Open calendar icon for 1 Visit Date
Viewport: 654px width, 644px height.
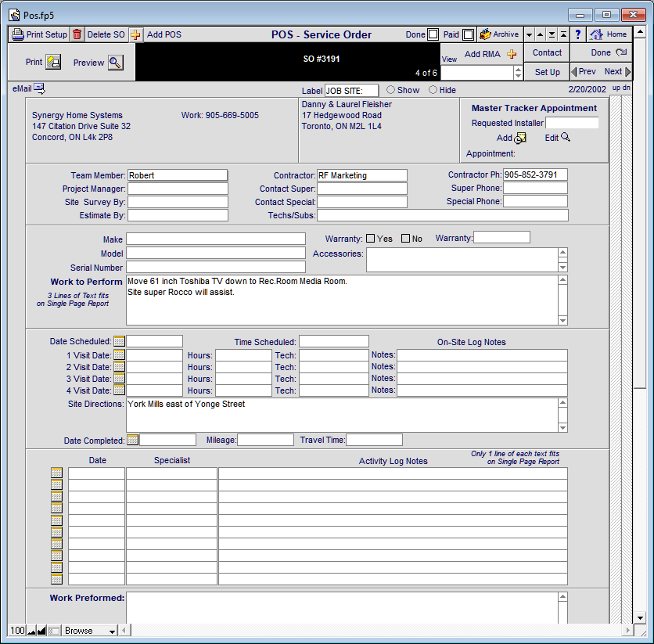tap(119, 355)
